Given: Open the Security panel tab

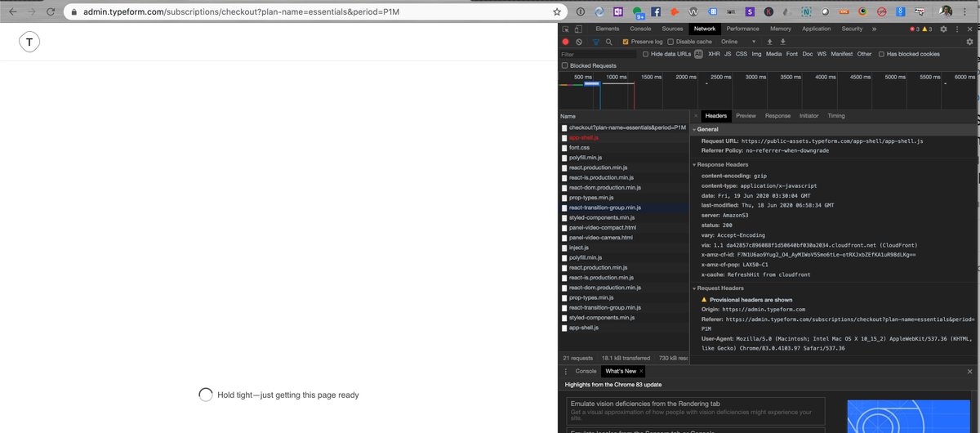Looking at the screenshot, I should tap(852, 29).
